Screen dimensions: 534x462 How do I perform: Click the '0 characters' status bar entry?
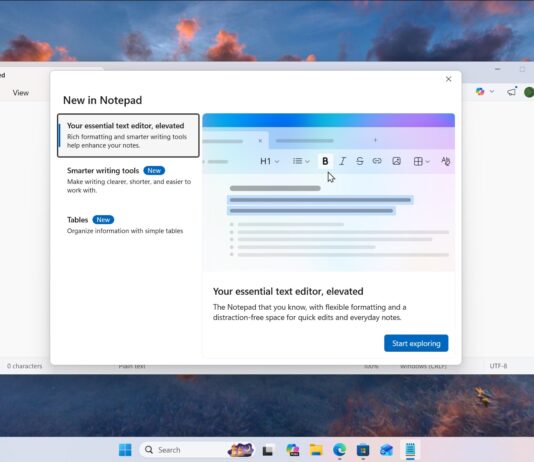click(25, 366)
